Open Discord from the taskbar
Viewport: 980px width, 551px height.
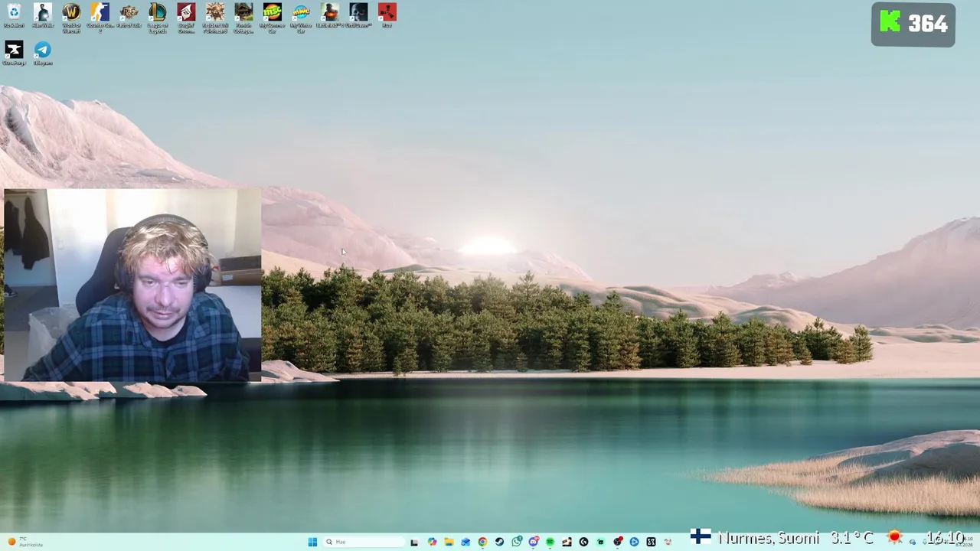point(534,542)
